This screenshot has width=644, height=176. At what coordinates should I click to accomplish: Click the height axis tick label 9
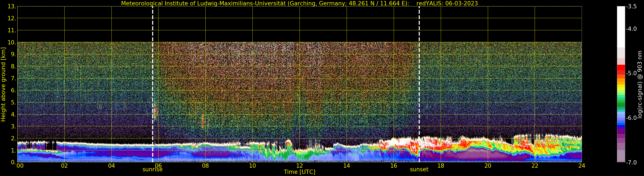[x=13, y=54]
